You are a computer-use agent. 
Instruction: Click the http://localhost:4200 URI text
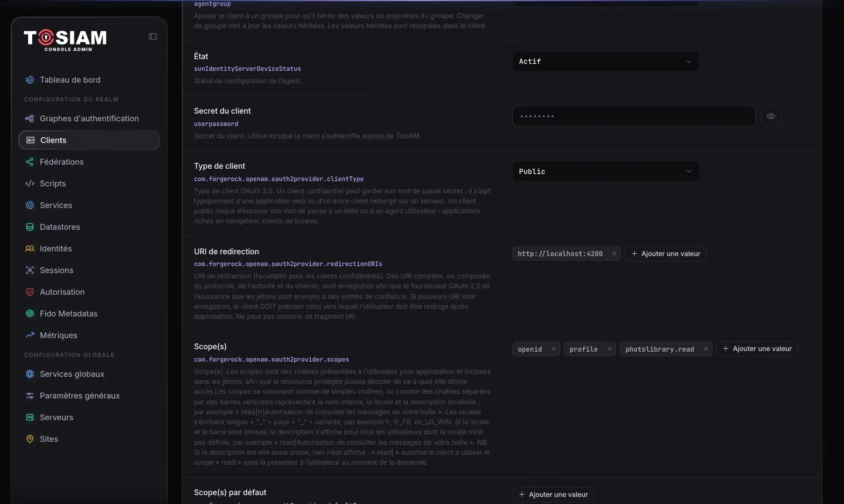coord(560,254)
